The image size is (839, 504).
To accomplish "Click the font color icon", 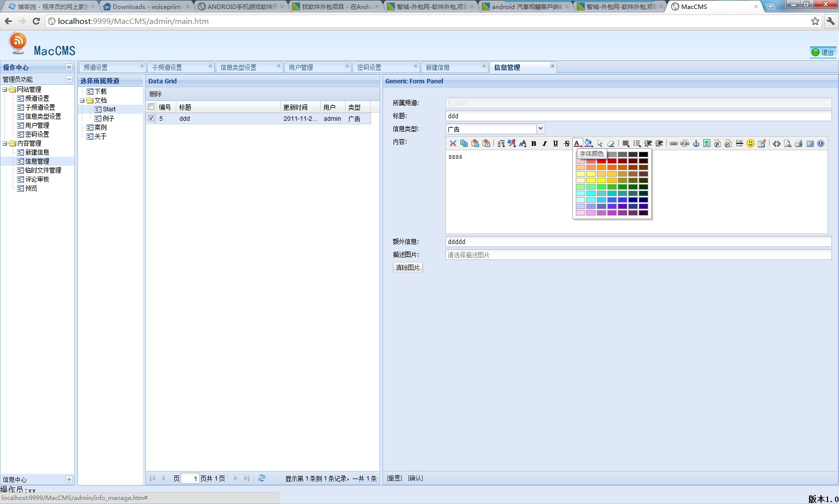I will (577, 143).
